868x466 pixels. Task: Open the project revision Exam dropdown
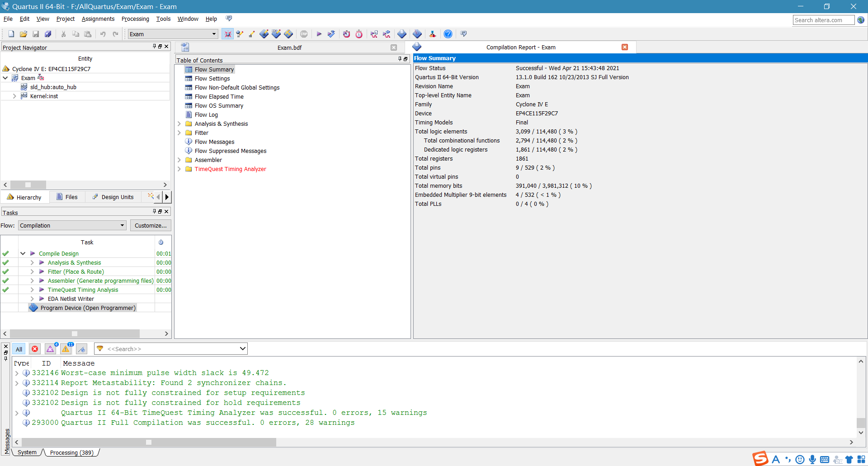(214, 34)
